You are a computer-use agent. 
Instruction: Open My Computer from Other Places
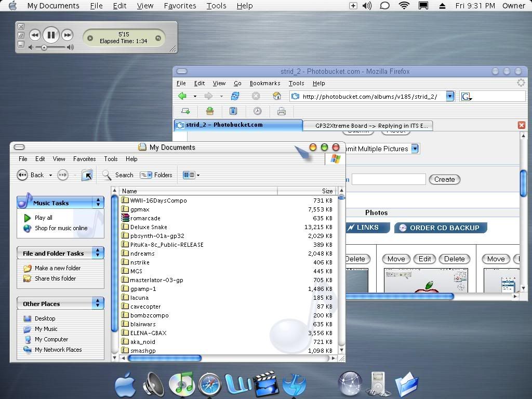click(51, 339)
